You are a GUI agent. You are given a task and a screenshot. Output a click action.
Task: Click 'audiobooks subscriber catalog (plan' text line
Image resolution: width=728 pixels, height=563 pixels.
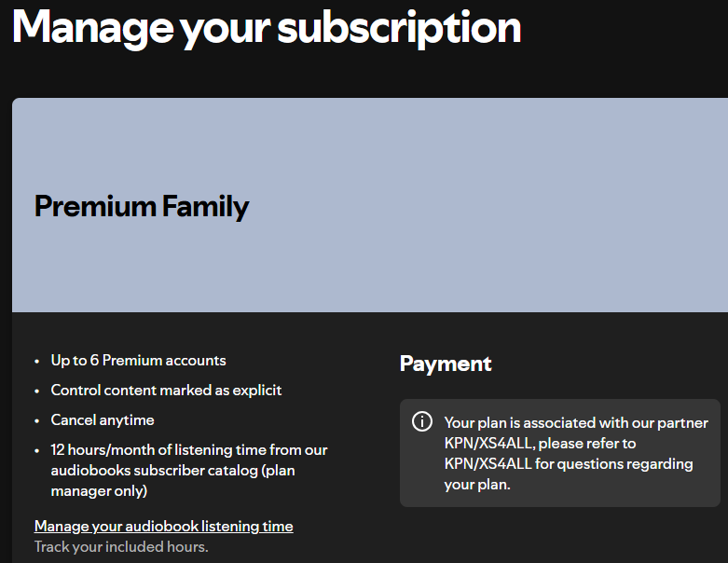coord(172,470)
